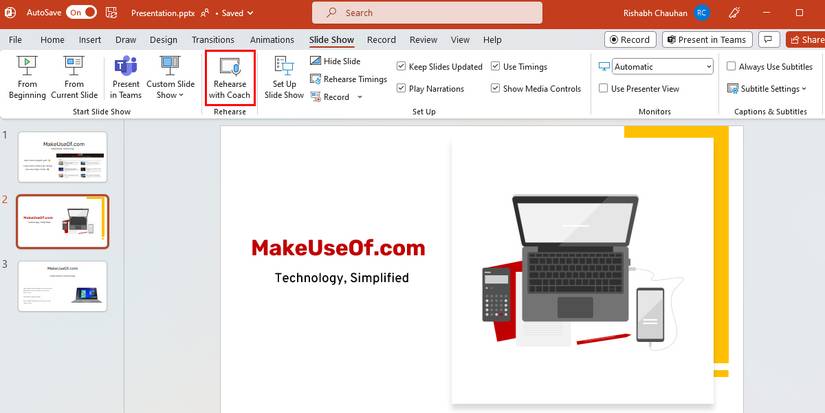Select the laptop illustration on the slide

click(x=576, y=258)
